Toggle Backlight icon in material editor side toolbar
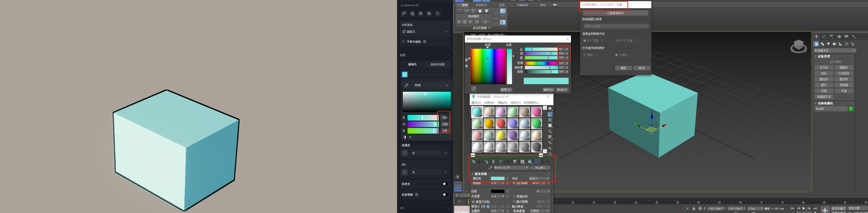Viewport: 868px width, 213px height. click(550, 114)
